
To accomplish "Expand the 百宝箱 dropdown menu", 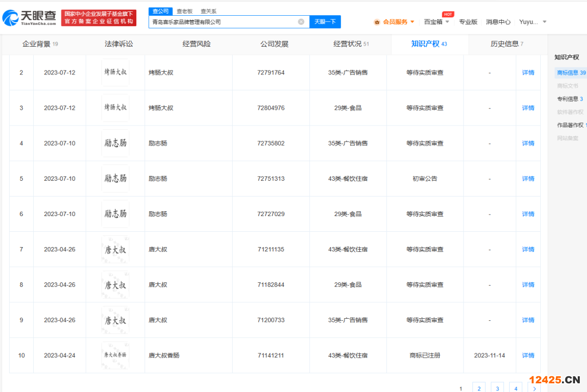I will [x=447, y=22].
